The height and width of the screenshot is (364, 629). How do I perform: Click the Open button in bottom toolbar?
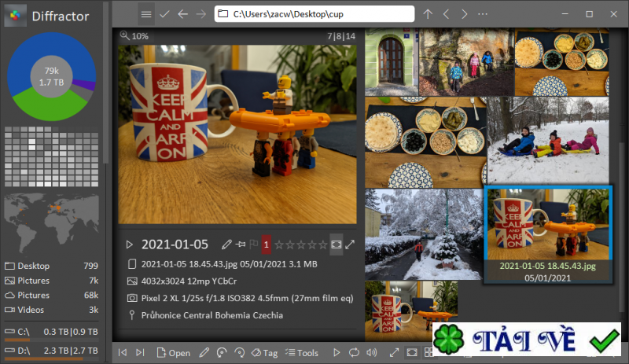coord(173,353)
